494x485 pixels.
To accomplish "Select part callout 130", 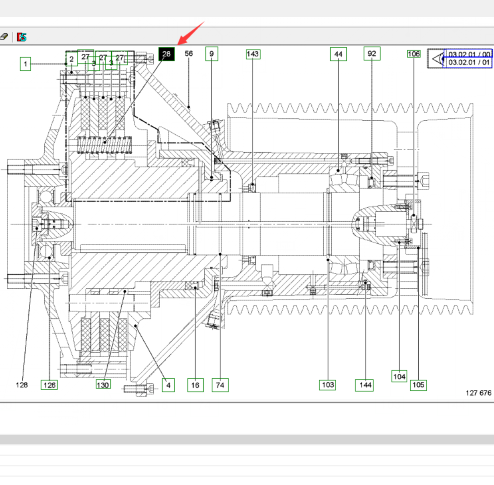I will click(x=103, y=385).
